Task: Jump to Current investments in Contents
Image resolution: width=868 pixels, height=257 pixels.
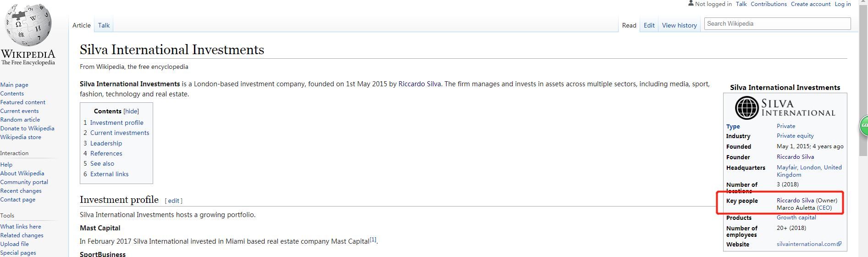Action: click(119, 133)
